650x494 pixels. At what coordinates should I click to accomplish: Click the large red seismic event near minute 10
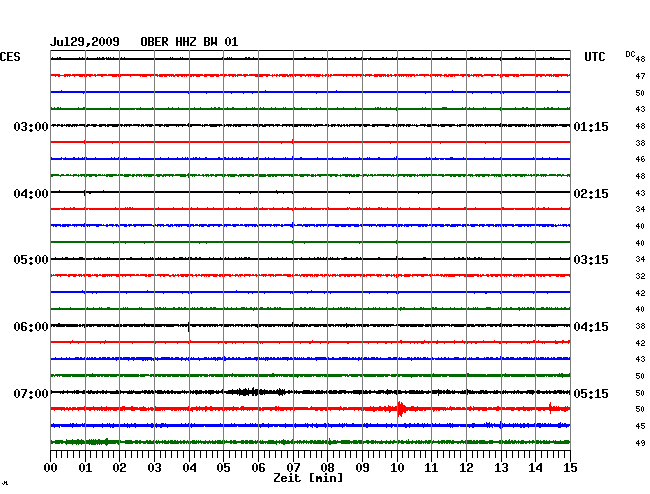click(x=400, y=409)
